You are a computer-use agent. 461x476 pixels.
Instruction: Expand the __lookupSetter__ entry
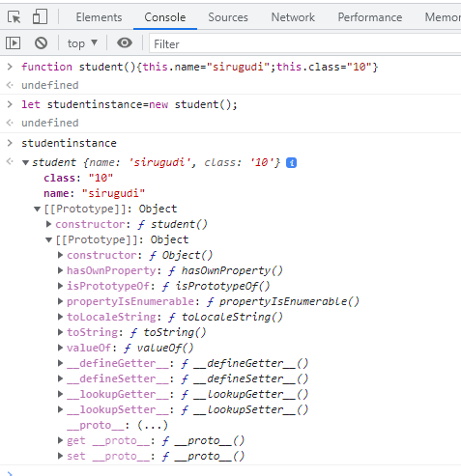pyautogui.click(x=60, y=409)
